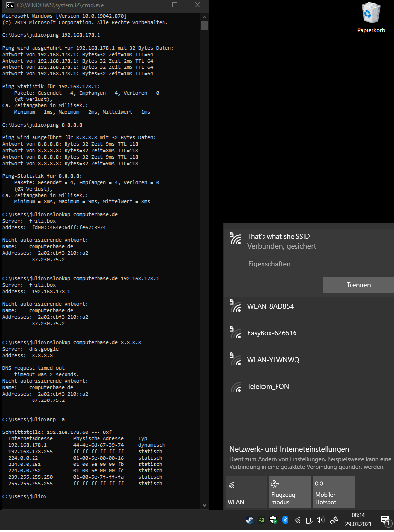The image size is (394, 532).
Task: Open the NVIDIA settings tray icon
Action: coord(262,520)
